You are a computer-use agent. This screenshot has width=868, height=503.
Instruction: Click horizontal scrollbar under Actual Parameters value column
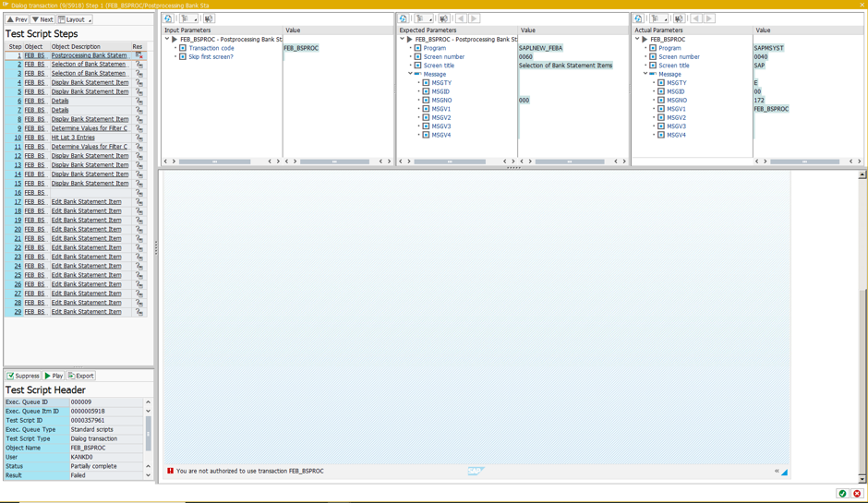click(805, 162)
